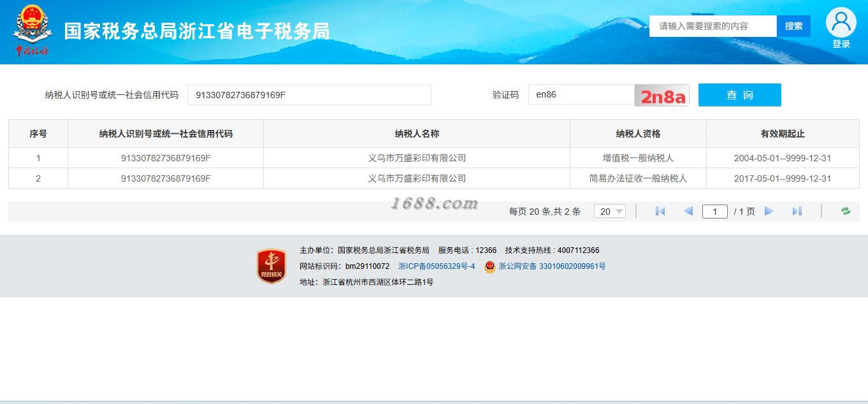Select row 1 义乌市万盛彩印有限公司 name
Viewport: 868px width, 404px height.
417,158
